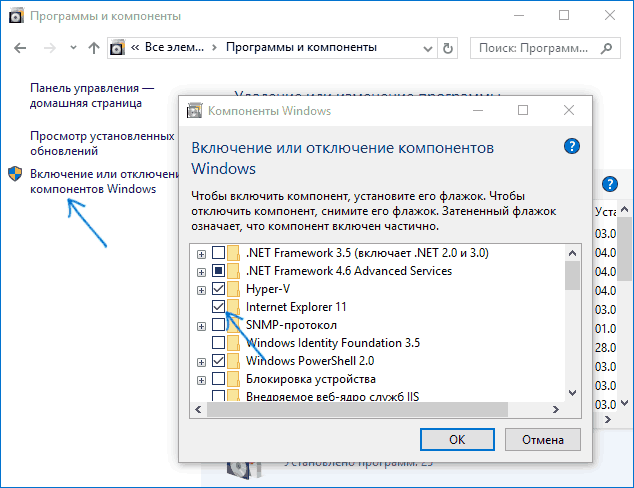Click the folder icon for .NET Framework 3.5

(233, 253)
